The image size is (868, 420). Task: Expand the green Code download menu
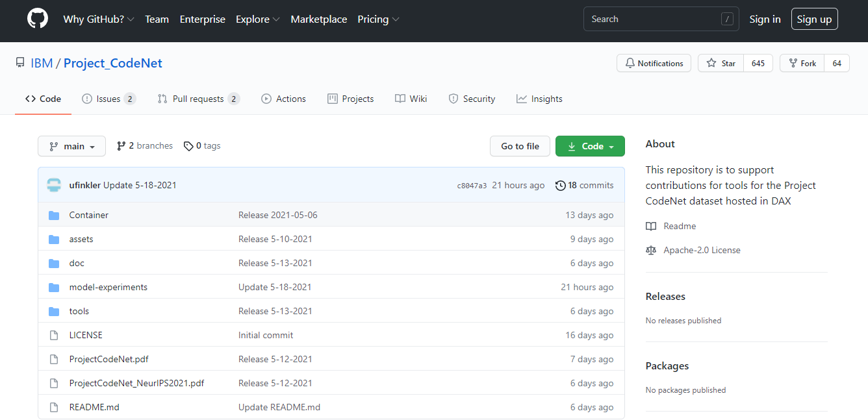pos(590,145)
